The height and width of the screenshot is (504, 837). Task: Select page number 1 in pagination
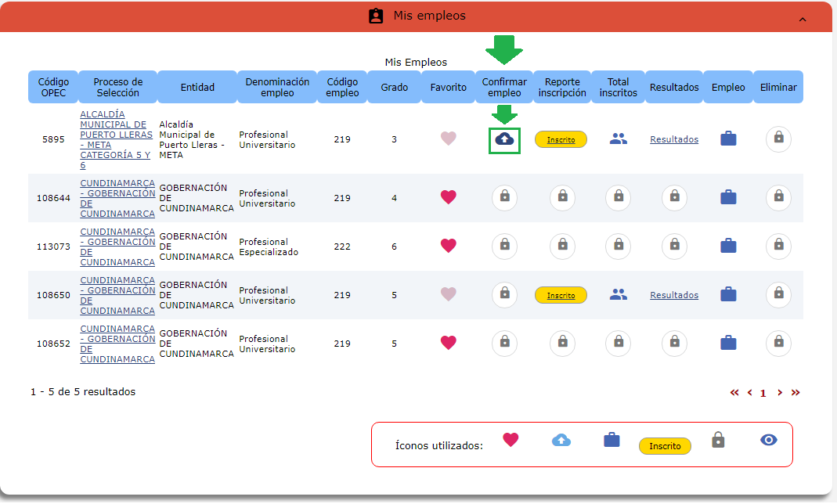coord(763,394)
